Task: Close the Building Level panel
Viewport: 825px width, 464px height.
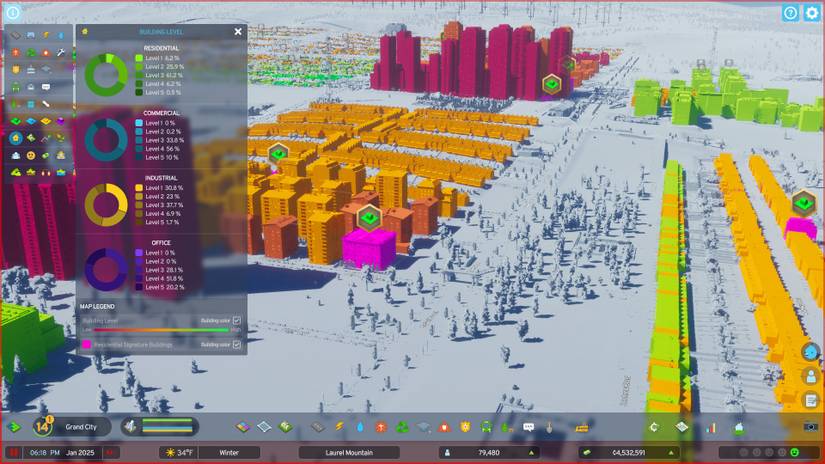Action: (x=238, y=32)
